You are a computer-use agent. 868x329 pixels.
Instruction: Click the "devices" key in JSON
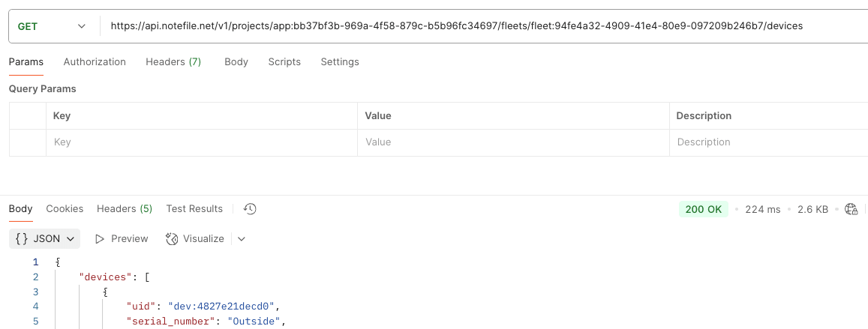107,277
